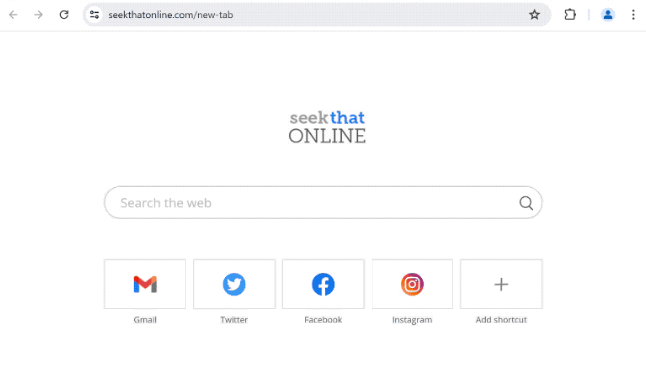Click the Add shortcut plus tile
This screenshot has width=646, height=374.
(501, 284)
